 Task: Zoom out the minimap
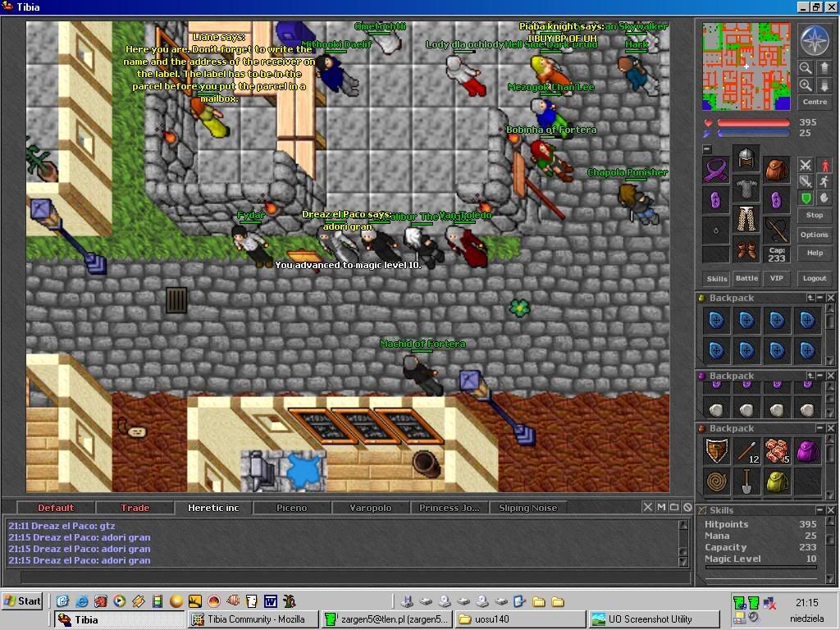[x=806, y=67]
